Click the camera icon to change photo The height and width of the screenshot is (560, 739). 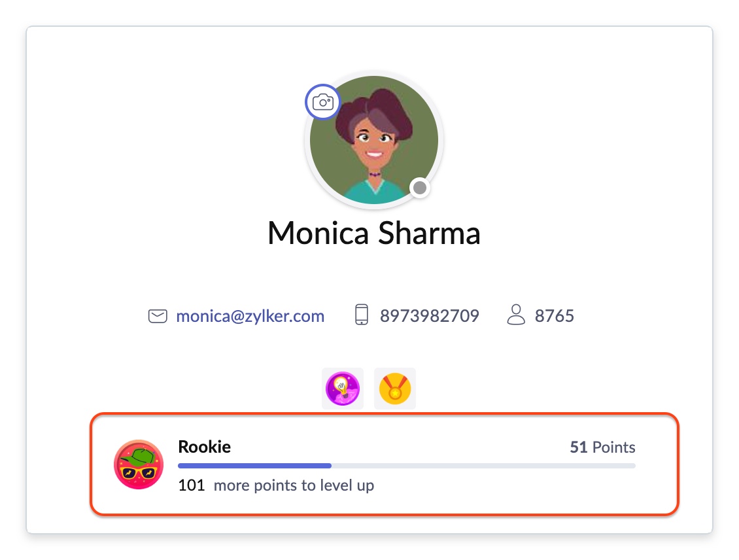point(323,102)
